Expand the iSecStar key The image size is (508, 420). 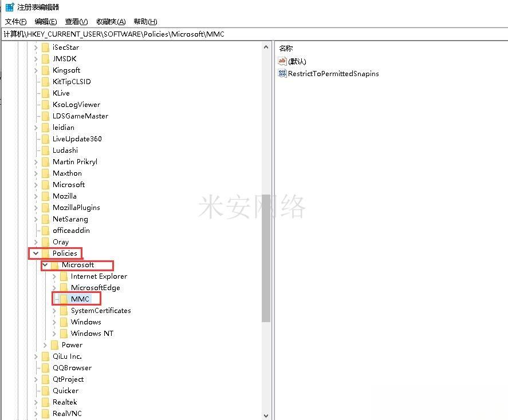[36, 47]
